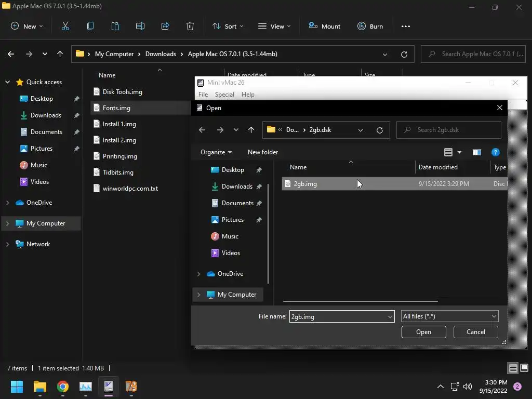The width and height of the screenshot is (532, 399).
Task: Open the View dropdown menu
Action: click(x=274, y=26)
